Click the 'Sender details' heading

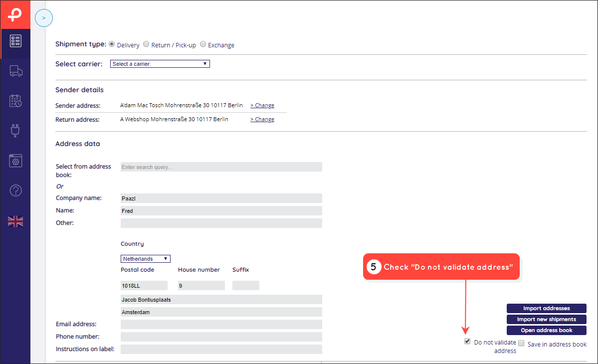[79, 90]
